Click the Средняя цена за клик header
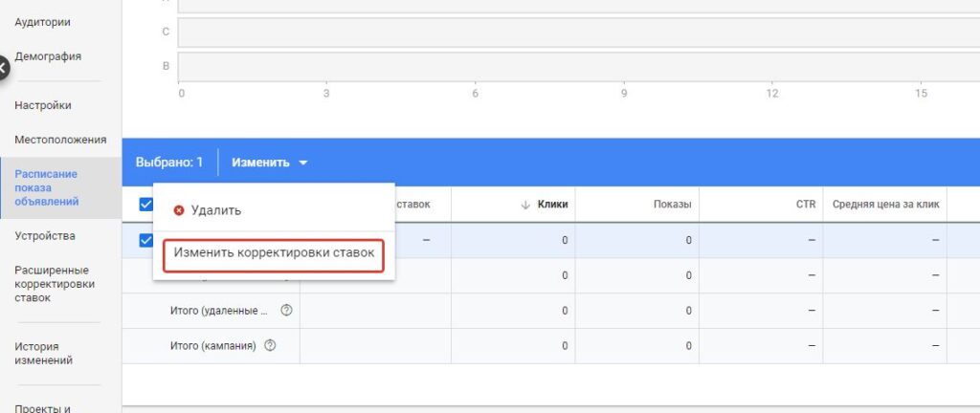Screen dimensions: 980x413 (x=885, y=204)
